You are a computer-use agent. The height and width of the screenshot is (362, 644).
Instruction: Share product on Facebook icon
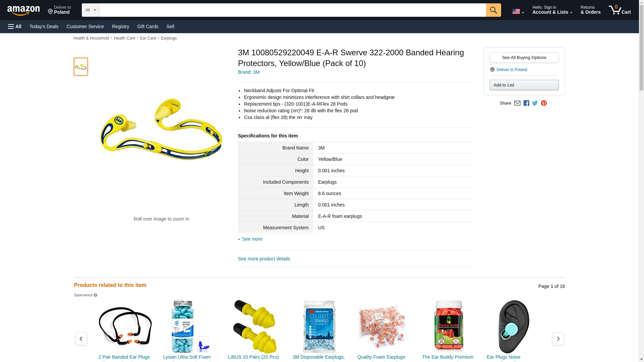tap(526, 103)
